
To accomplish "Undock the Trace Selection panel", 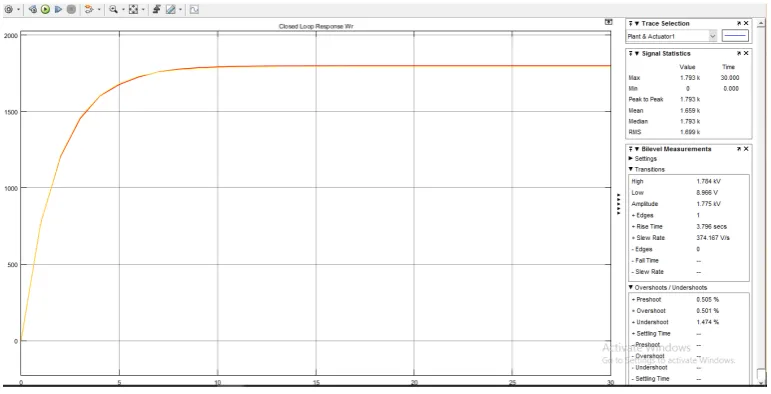I will (x=739, y=24).
